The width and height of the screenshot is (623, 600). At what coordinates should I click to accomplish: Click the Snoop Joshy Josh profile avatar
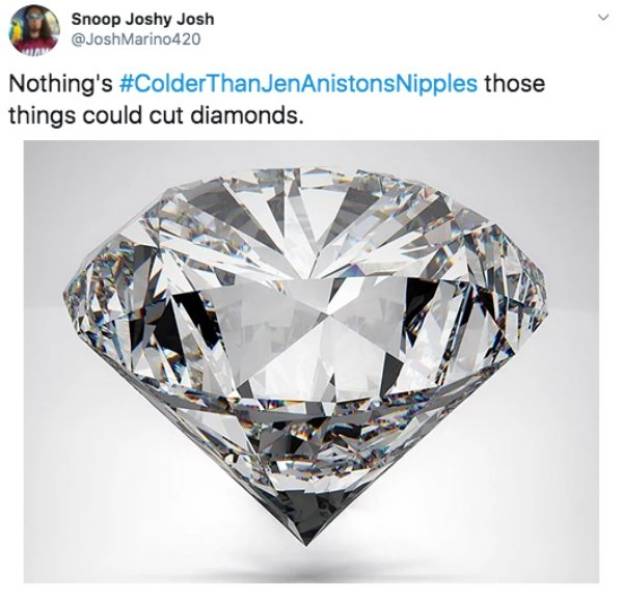click(x=35, y=29)
